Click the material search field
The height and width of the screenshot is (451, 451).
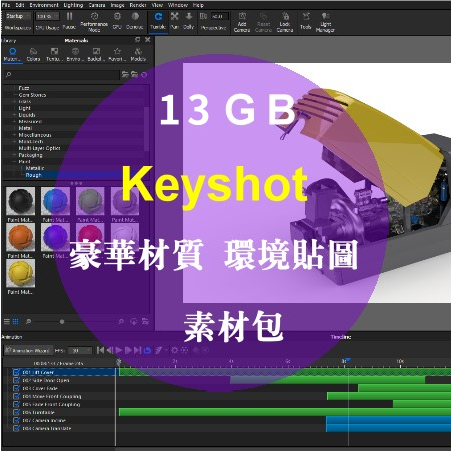61,75
